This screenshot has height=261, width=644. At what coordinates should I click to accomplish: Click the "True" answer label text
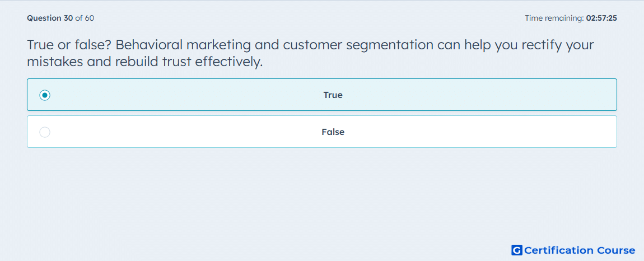coord(333,95)
